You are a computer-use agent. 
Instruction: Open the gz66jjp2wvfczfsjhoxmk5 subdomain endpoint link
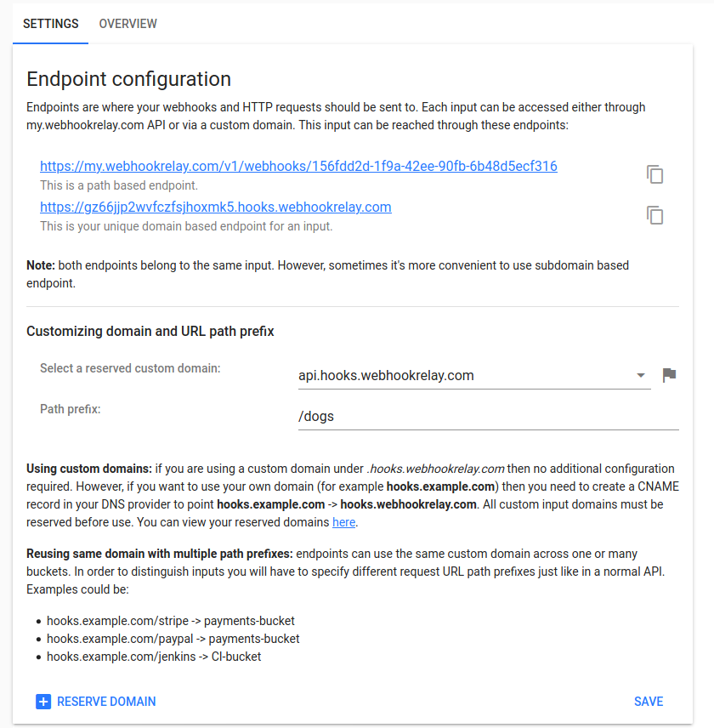click(215, 207)
